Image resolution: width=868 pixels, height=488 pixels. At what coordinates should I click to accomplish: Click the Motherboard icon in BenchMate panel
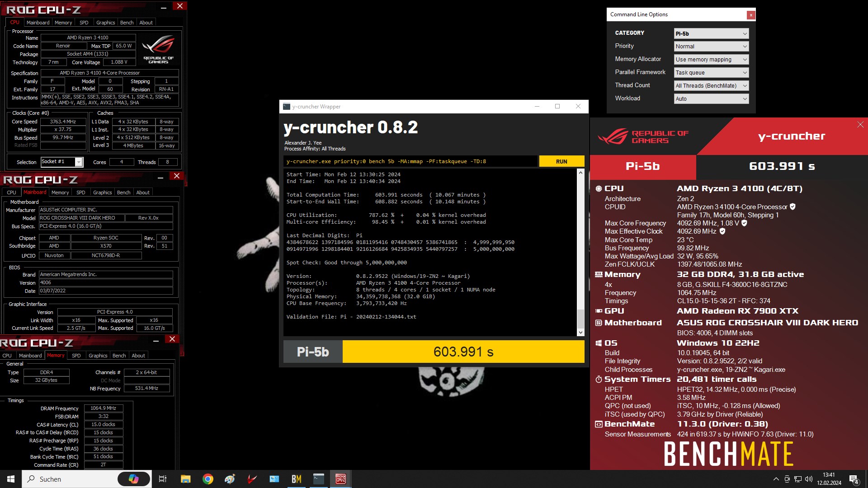click(599, 323)
